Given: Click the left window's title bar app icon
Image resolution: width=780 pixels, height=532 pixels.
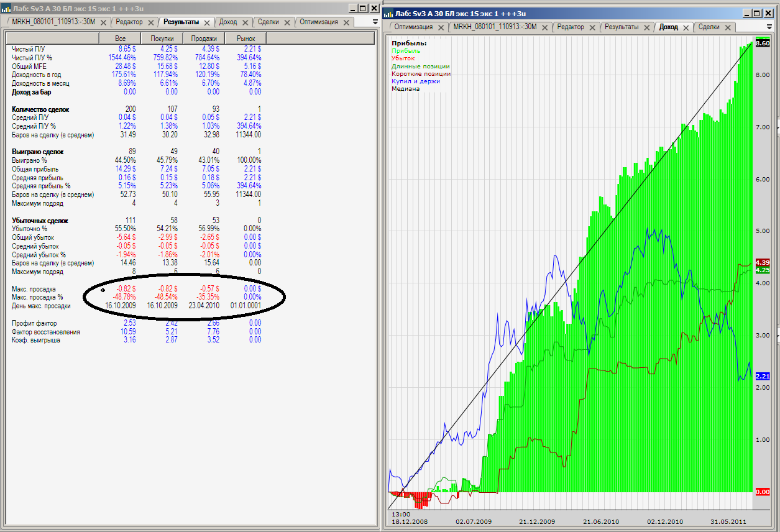Looking at the screenshot, I should point(6,7).
